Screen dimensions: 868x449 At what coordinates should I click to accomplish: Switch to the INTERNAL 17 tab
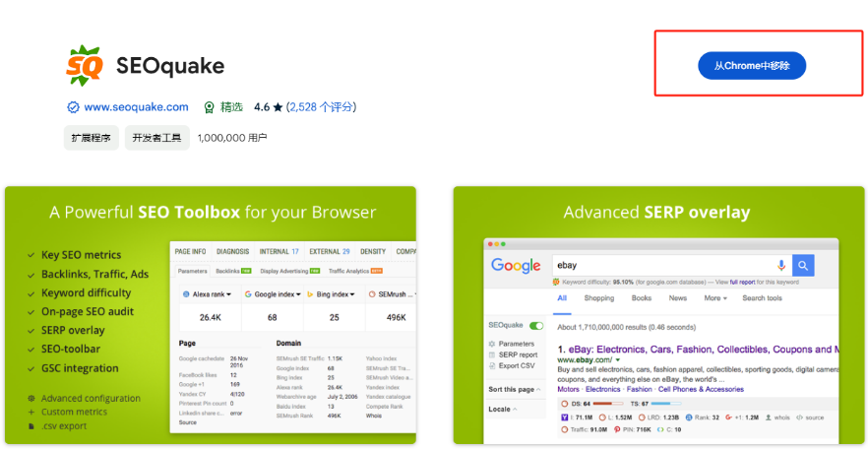point(279,251)
